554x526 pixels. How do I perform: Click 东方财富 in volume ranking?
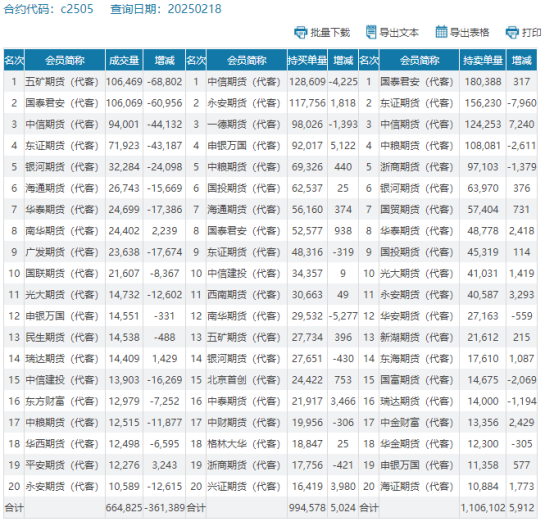(61, 401)
